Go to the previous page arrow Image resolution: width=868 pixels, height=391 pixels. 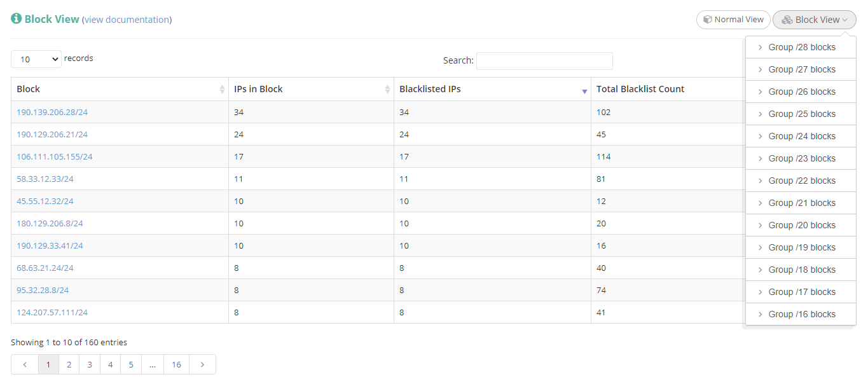(x=25, y=364)
